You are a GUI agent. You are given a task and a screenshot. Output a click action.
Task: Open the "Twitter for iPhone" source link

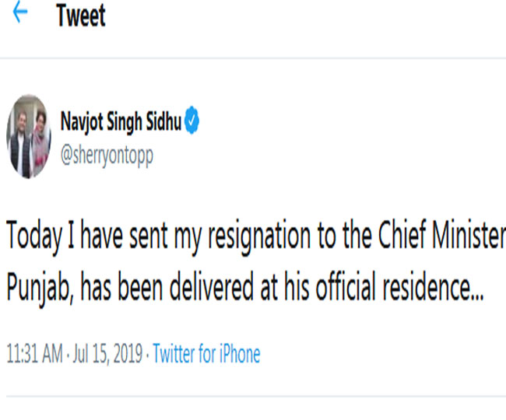[x=206, y=355]
